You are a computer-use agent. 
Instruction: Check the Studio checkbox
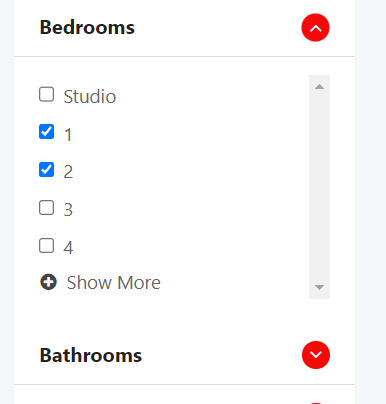pos(46,94)
